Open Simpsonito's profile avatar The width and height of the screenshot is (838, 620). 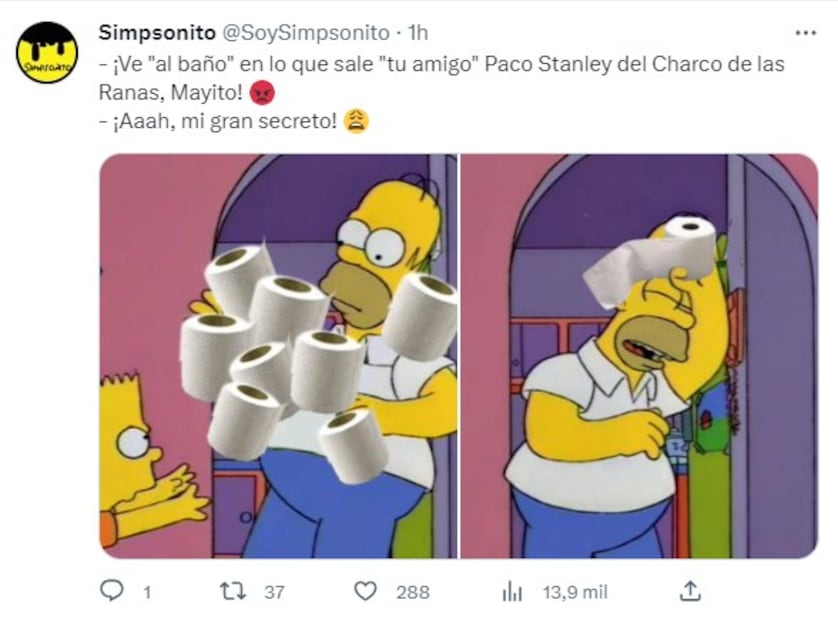click(47, 52)
